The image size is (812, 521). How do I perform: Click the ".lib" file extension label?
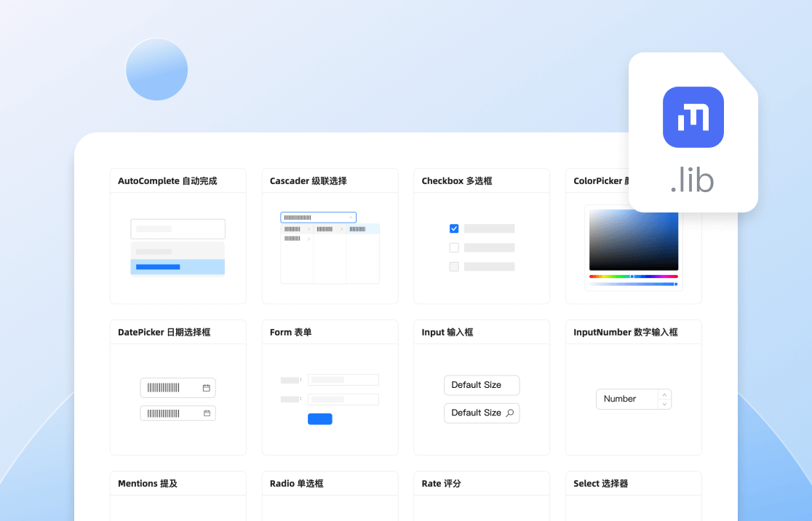pos(693,180)
